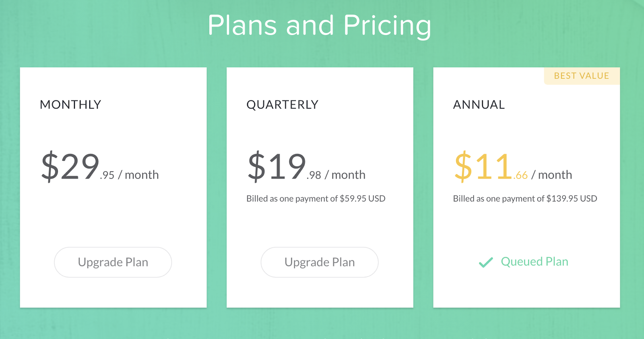Click Upgrade Plan under Quarterly
Viewport: 644px width, 339px height.
tap(320, 262)
